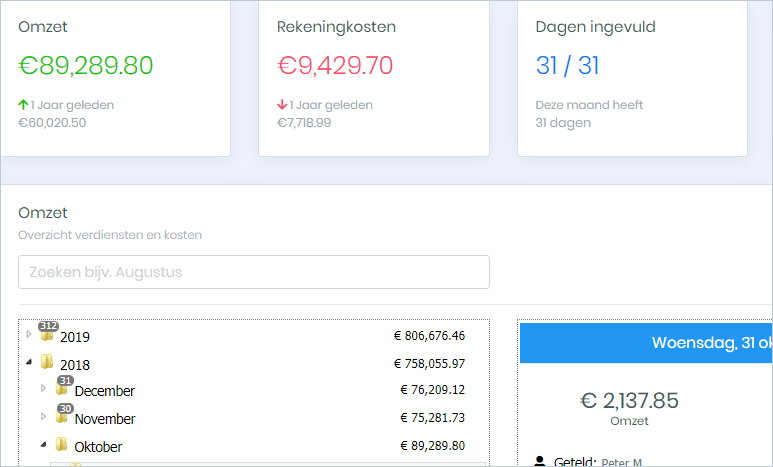
Task: Click the green up arrow under Omzet
Action: coord(23,104)
